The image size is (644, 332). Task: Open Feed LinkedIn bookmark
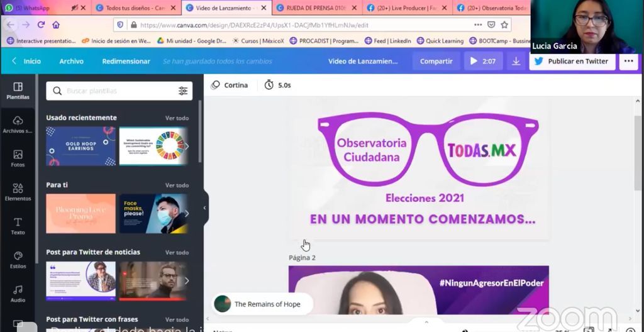pyautogui.click(x=387, y=41)
